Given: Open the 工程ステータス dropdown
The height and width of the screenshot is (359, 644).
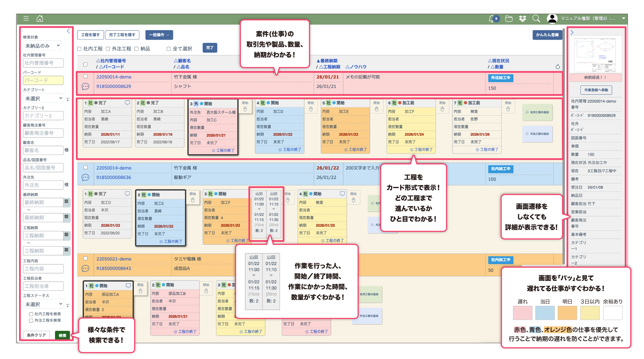Looking at the screenshot, I should click(x=43, y=304).
